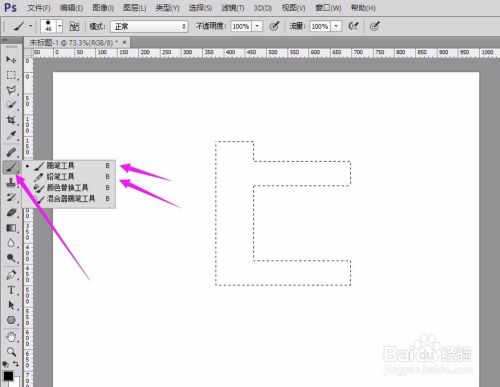Select the Eyedropper tool

[11, 136]
